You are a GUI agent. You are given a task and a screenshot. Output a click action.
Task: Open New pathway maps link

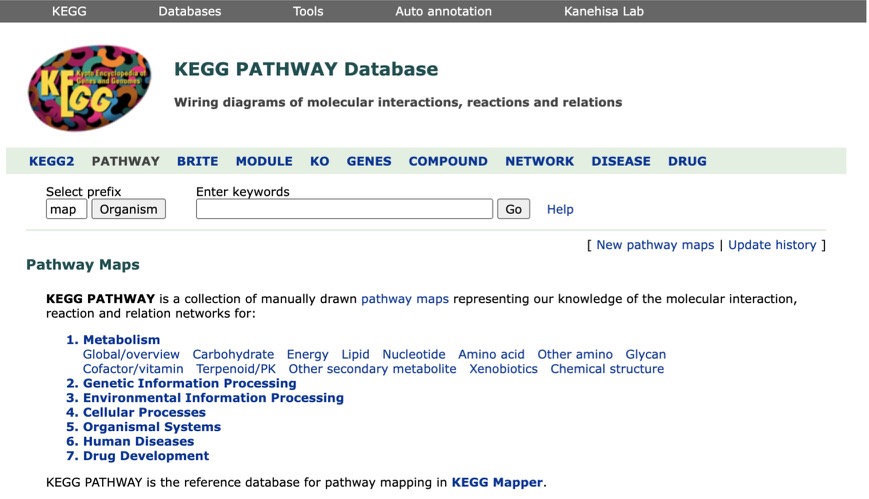tap(655, 245)
